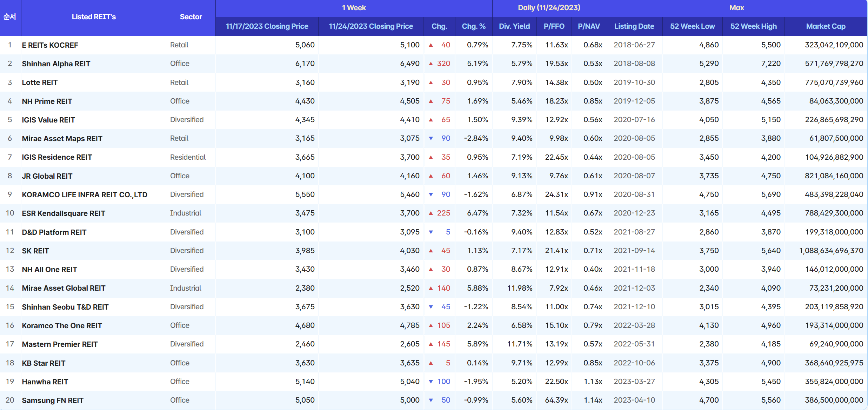Click the Chg. % column header

pyautogui.click(x=474, y=26)
